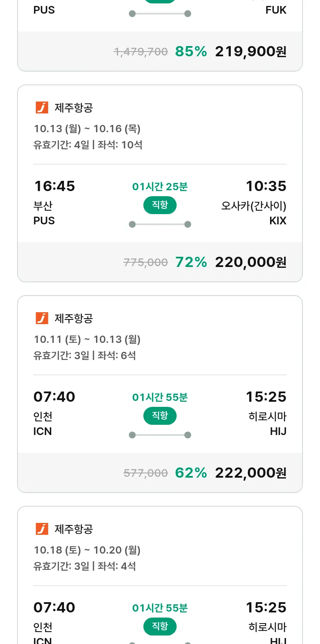Tap the Jeju Air logo on the 10.11–10.13 flight
Screen dimensions: 320x644
42,319
